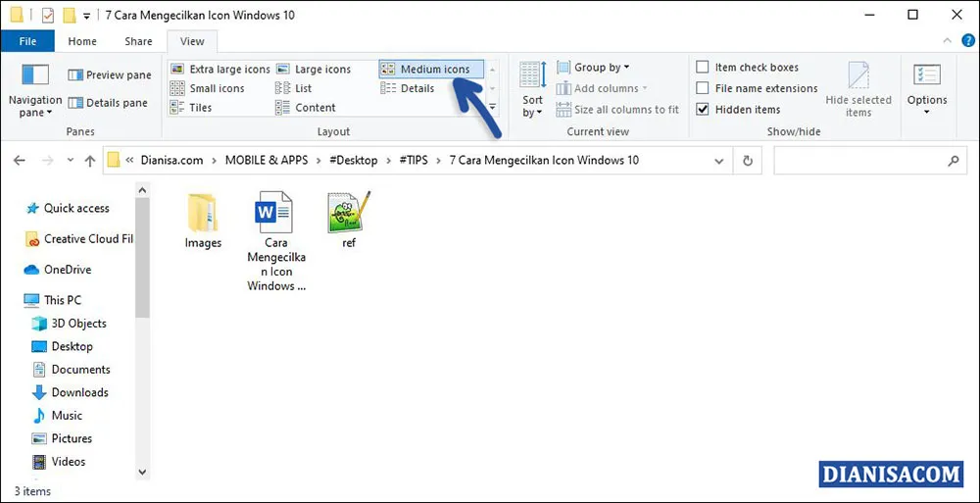This screenshot has height=503, width=980.
Task: Open the Recent locations dropdown arrow
Action: coord(71,161)
